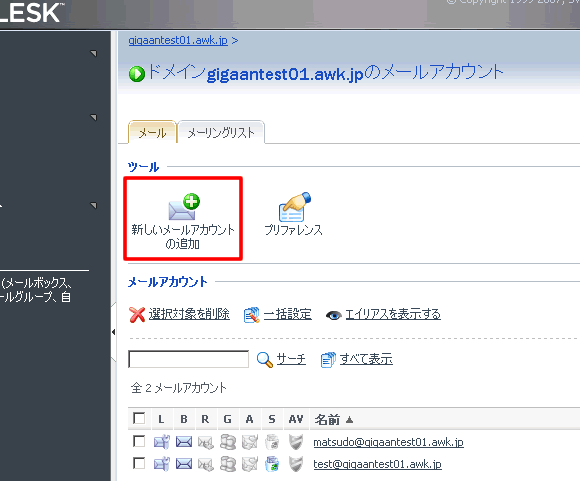Open the gigaantest01.awk.jp breadcrumb link
Viewport: 580px width, 481px height.
click(x=178, y=40)
